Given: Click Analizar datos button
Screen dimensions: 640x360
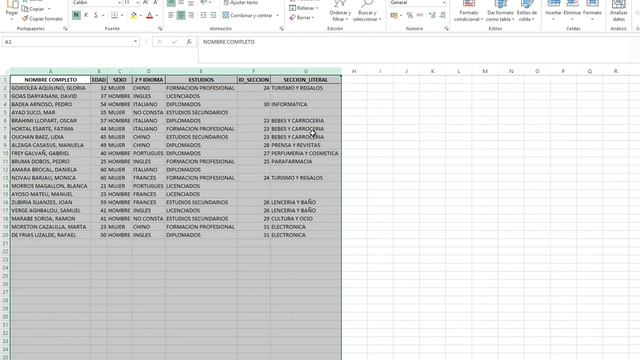Looking at the screenshot, I should (619, 11).
